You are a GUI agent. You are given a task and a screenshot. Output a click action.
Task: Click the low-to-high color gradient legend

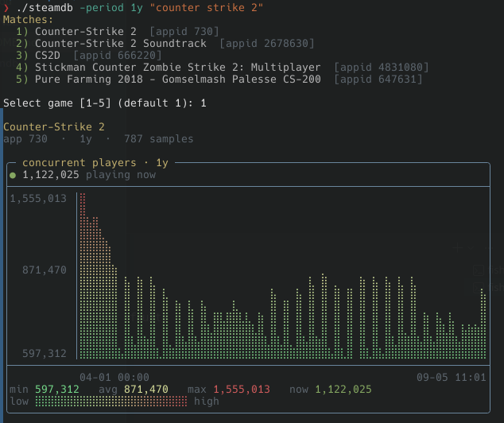tap(111, 402)
